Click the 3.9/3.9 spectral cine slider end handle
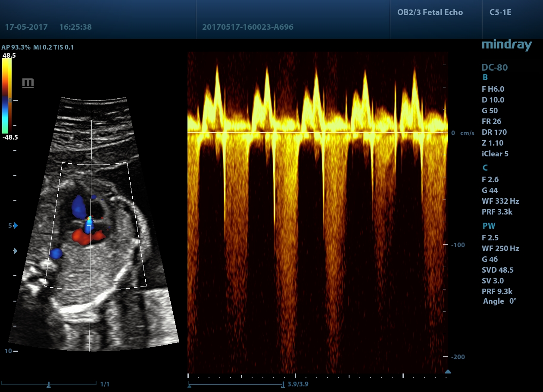 (283, 384)
